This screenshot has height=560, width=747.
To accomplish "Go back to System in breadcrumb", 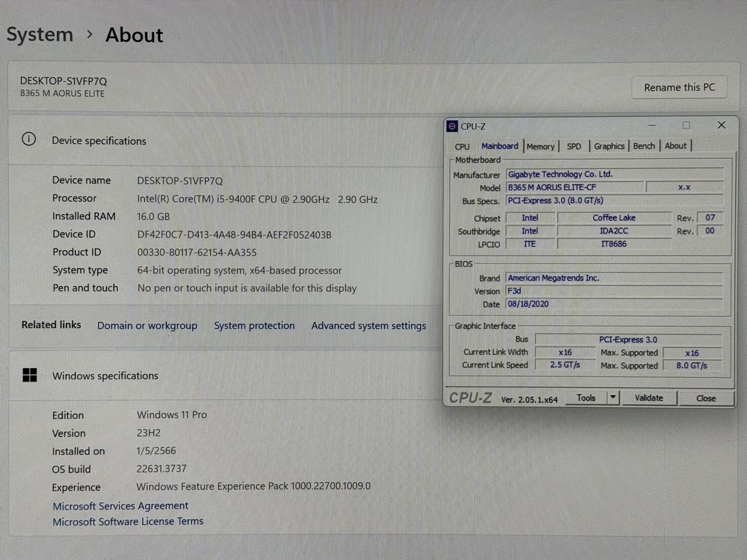I will coord(40,34).
